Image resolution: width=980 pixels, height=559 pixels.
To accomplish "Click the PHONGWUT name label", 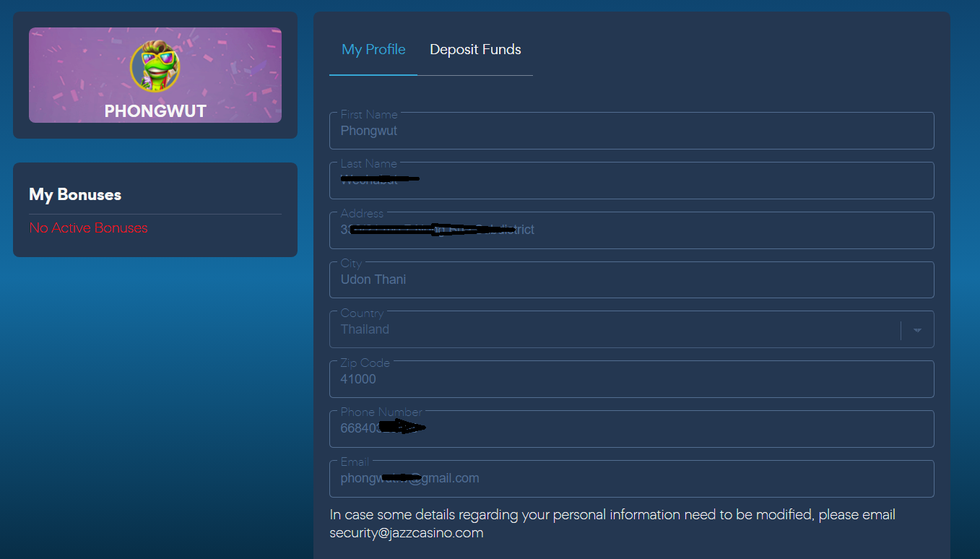I will click(155, 111).
